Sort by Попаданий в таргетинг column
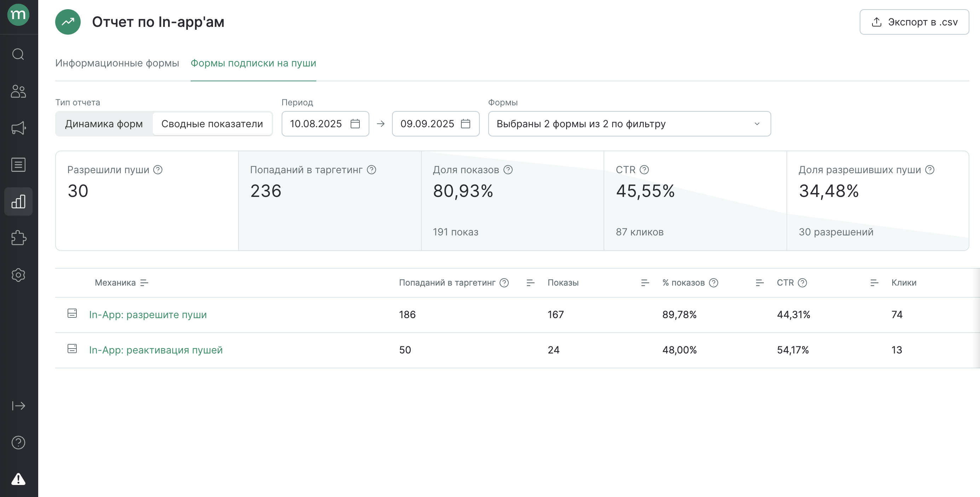The width and height of the screenshot is (980, 497). [x=530, y=283]
